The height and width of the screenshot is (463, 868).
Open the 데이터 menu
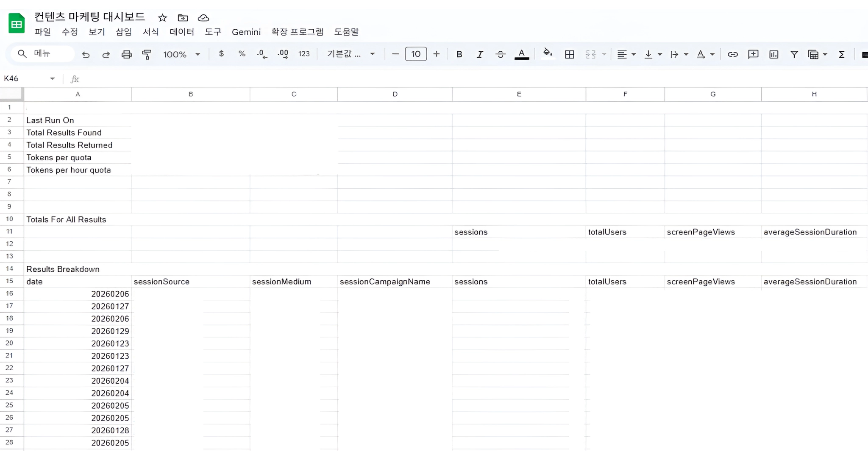tap(181, 32)
